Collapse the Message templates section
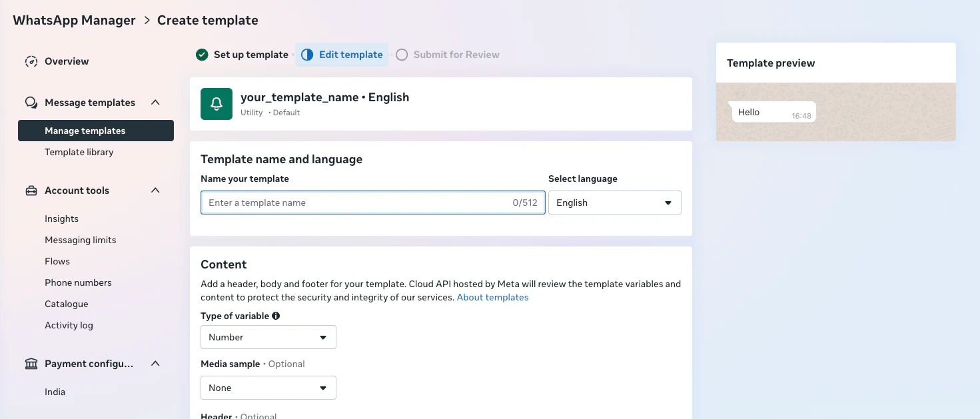 [155, 102]
